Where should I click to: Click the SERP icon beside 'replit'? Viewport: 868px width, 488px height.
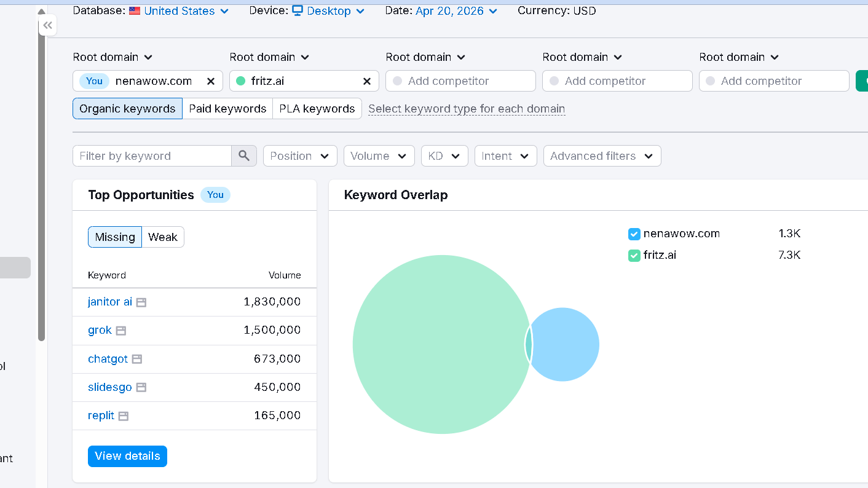tap(124, 415)
